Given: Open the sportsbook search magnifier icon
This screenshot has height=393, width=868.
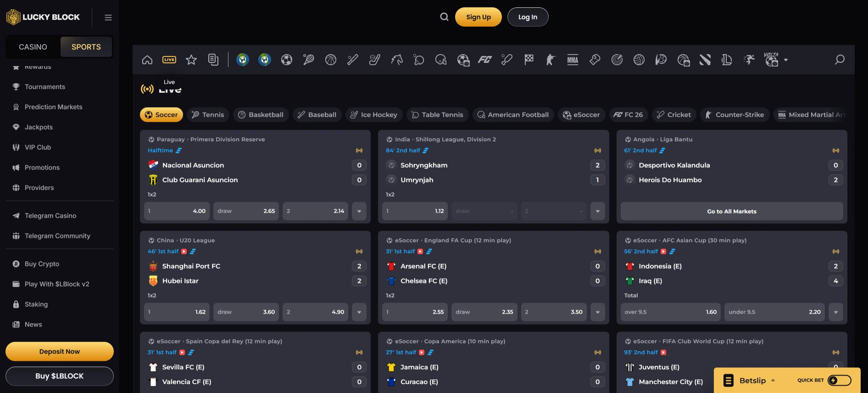Looking at the screenshot, I should [840, 60].
